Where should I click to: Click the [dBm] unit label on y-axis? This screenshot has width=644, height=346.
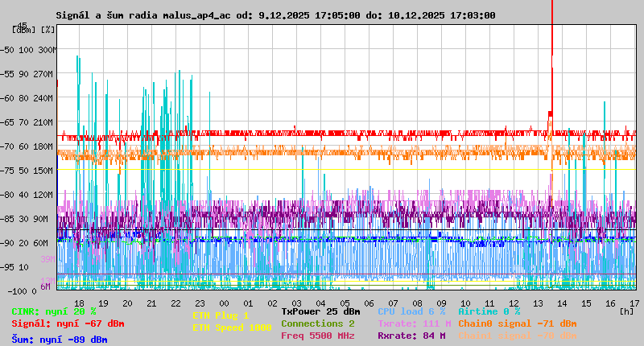[23, 30]
